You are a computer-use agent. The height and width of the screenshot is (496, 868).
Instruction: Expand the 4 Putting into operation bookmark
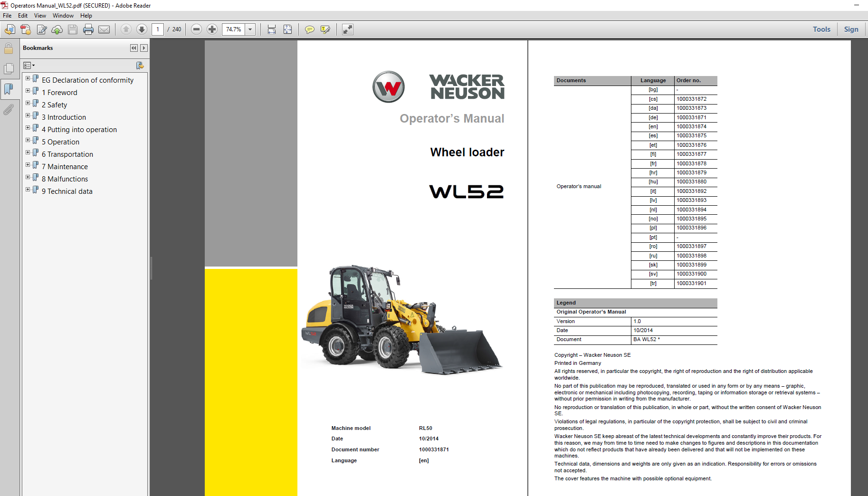[x=28, y=128]
